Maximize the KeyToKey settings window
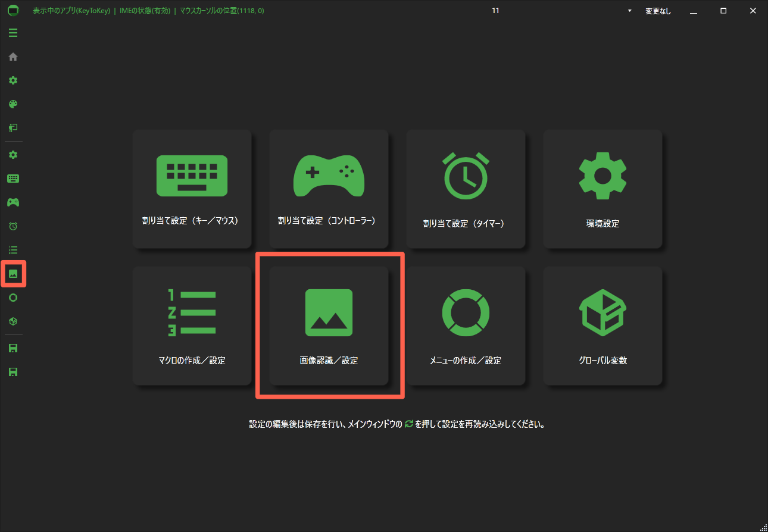 coord(723,11)
